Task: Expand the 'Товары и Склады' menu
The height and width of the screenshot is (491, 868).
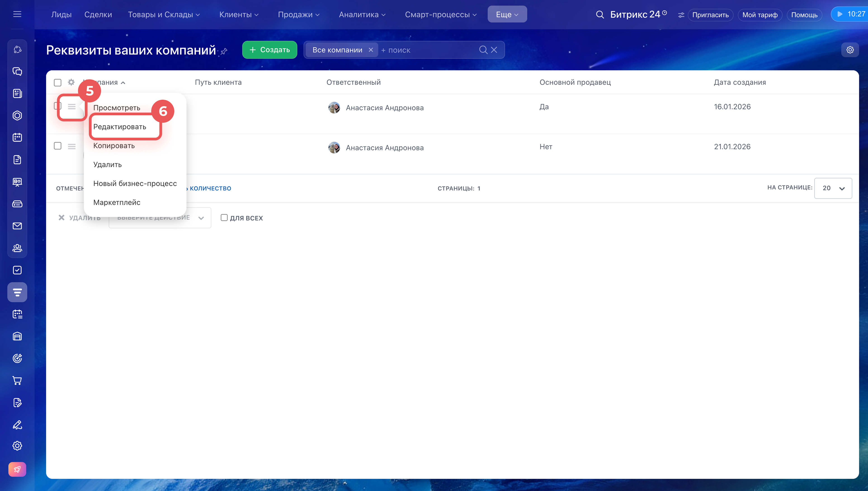Action: pos(164,14)
